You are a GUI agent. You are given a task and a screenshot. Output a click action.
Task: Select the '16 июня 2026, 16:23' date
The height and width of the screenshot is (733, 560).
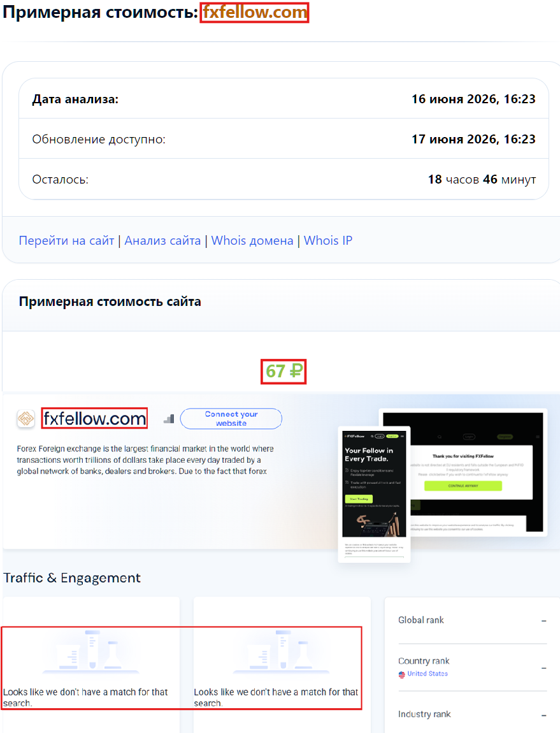point(473,99)
